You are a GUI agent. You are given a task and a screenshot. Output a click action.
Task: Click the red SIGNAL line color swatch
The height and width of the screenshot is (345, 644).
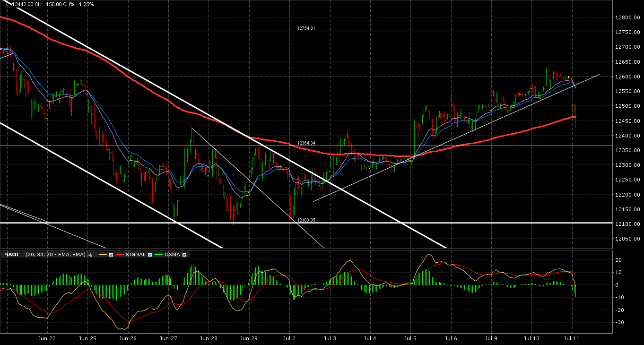tap(120, 255)
